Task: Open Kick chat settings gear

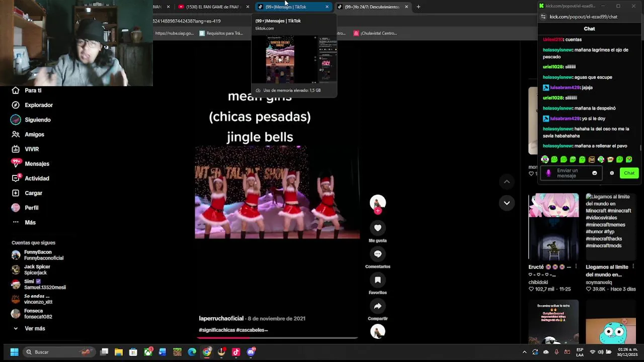Action: (612, 173)
